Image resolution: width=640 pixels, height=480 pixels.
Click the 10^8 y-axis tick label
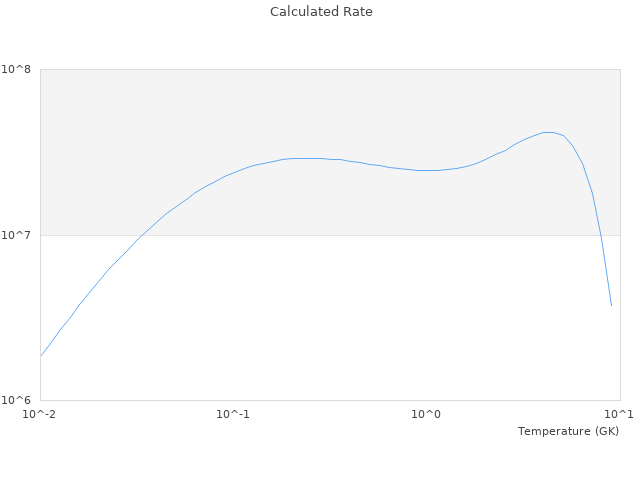click(x=21, y=69)
